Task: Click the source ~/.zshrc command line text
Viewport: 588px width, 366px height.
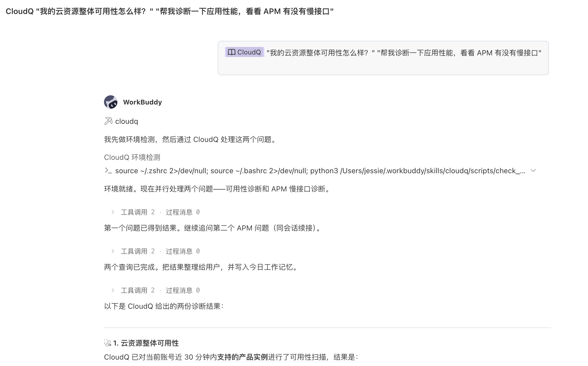Action: (x=320, y=171)
